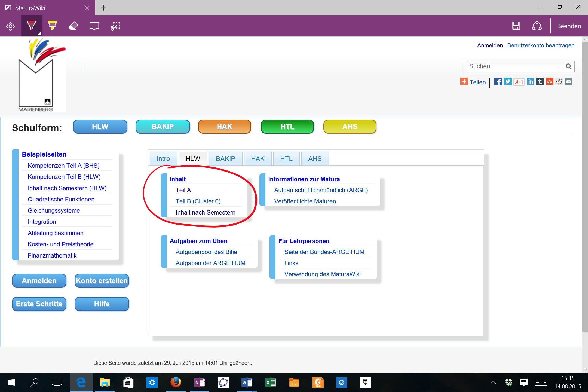588x392 pixels.
Task: Open Teil A under Inhalt
Action: 183,190
